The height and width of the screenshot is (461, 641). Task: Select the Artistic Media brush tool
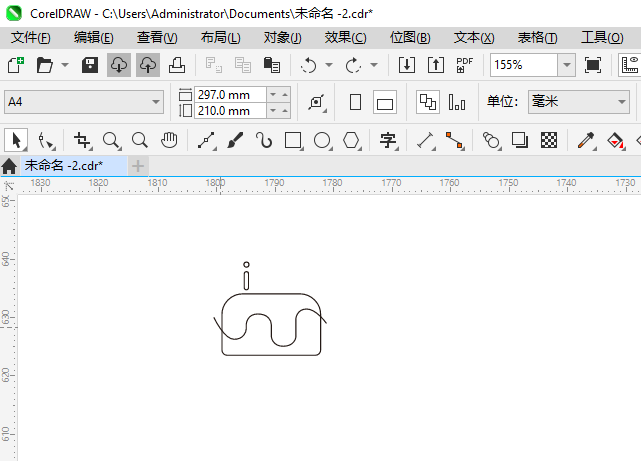pos(236,140)
